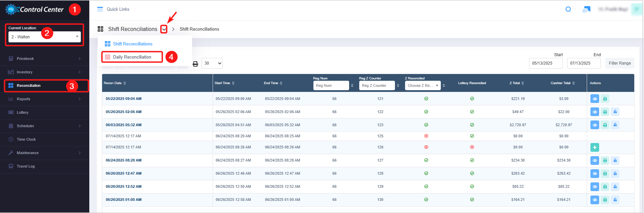Open the chat messages icon in header
Screen dimensions: 644x213
pyautogui.click(x=586, y=9)
